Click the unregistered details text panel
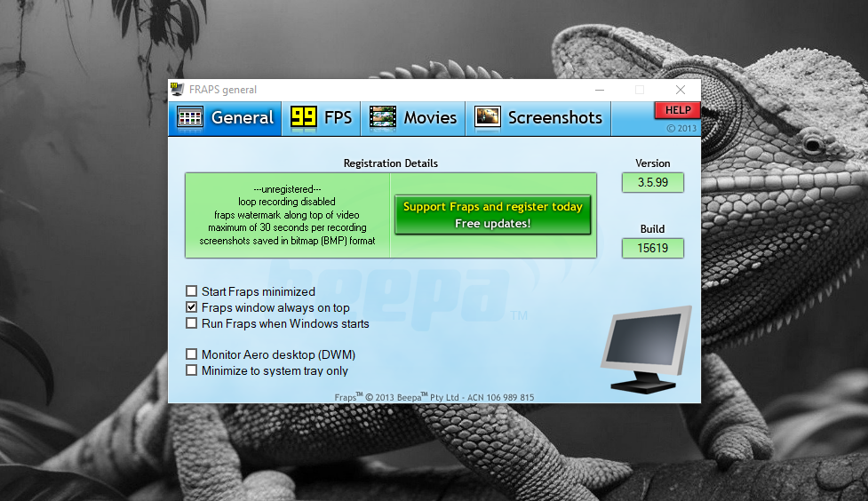Image resolution: width=868 pixels, height=501 pixels. [287, 216]
